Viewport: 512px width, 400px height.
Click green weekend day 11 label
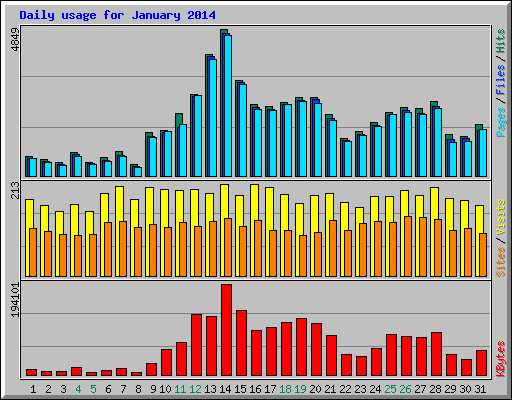(x=180, y=389)
